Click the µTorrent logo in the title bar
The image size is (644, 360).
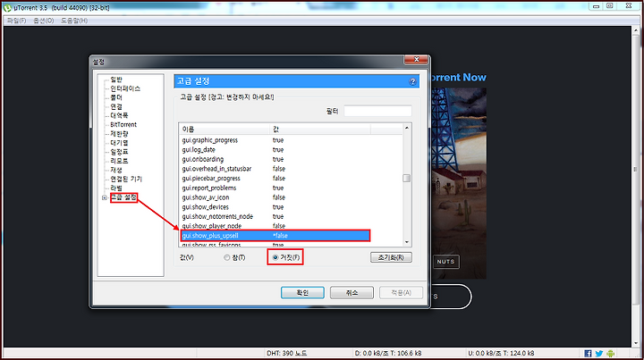(7, 7)
